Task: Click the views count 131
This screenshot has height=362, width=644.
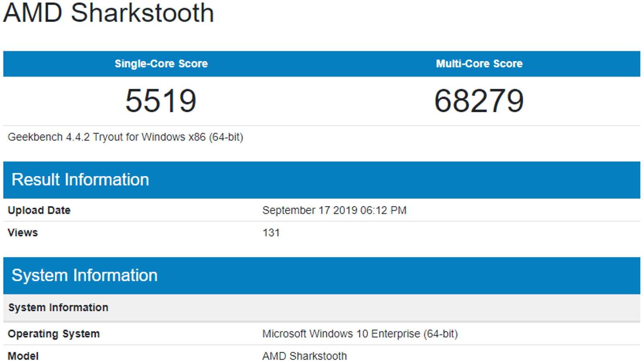Action: 271,233
